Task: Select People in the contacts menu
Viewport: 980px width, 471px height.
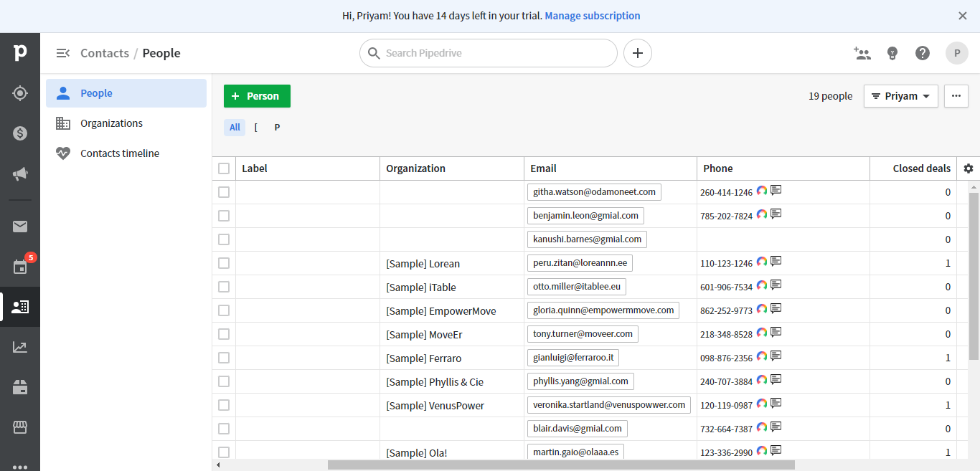Action: pos(126,93)
